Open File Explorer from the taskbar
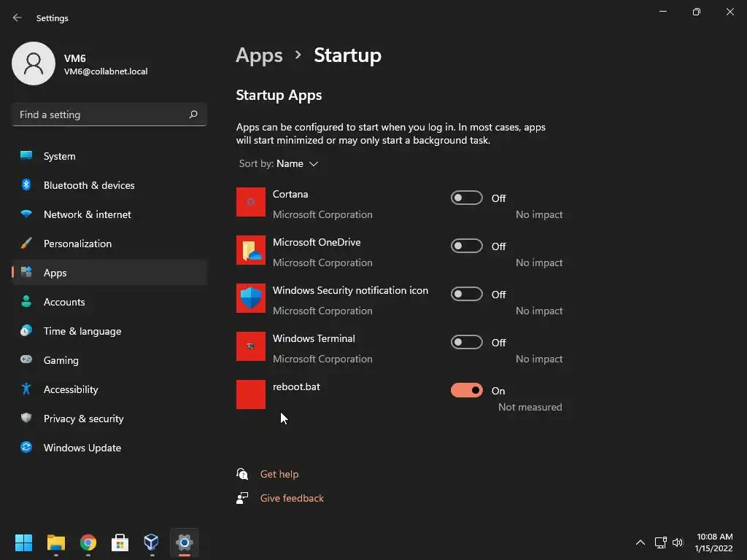This screenshot has height=560, width=747. (x=56, y=542)
